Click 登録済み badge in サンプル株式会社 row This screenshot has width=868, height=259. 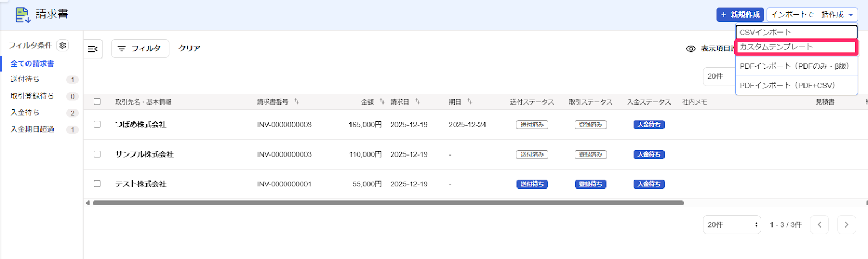pos(590,154)
